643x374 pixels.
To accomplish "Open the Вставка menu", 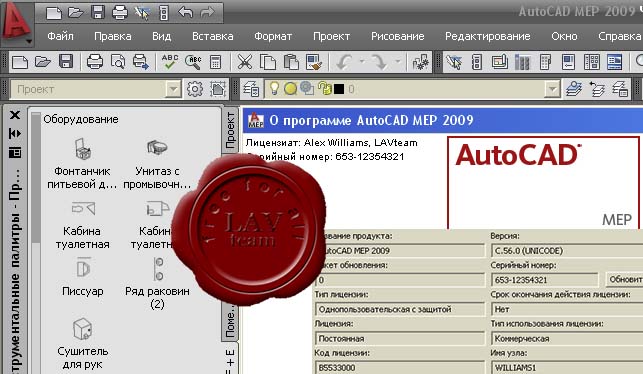I will pyautogui.click(x=212, y=36).
